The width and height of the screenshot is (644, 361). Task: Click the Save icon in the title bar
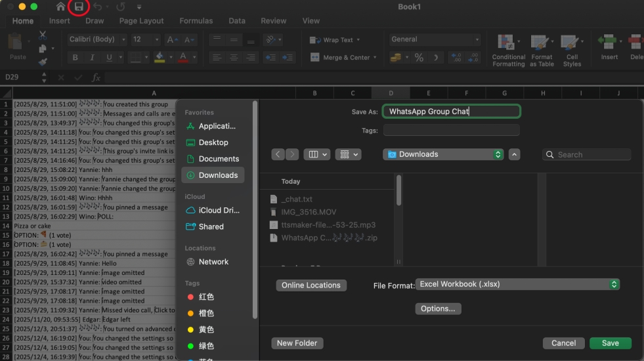pyautogui.click(x=79, y=7)
